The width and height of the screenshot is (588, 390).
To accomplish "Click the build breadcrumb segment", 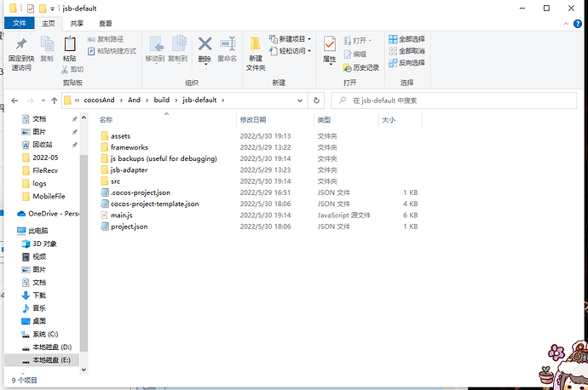I will point(162,100).
